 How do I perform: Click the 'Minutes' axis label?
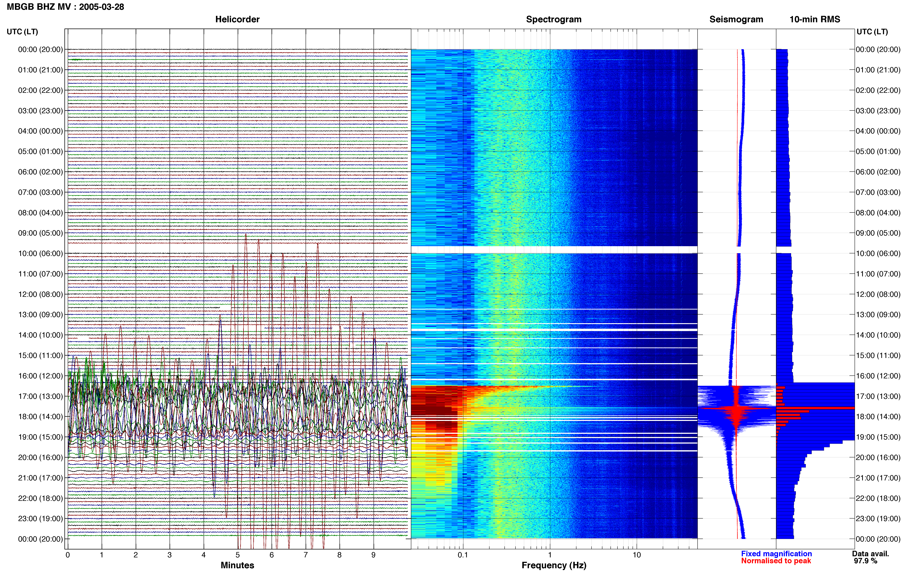(237, 565)
